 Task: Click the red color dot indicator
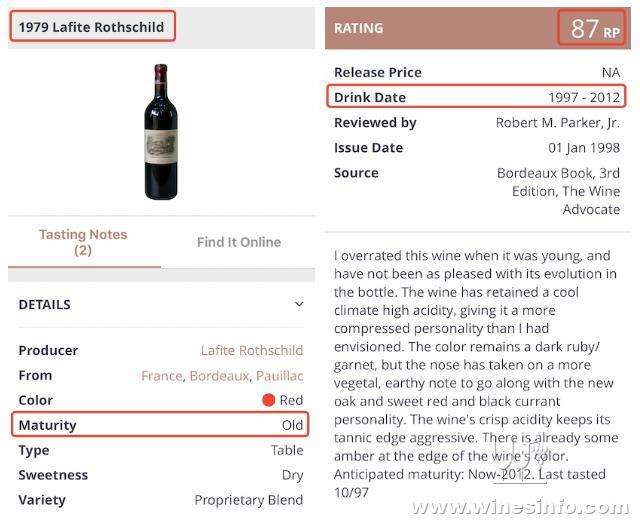click(269, 400)
